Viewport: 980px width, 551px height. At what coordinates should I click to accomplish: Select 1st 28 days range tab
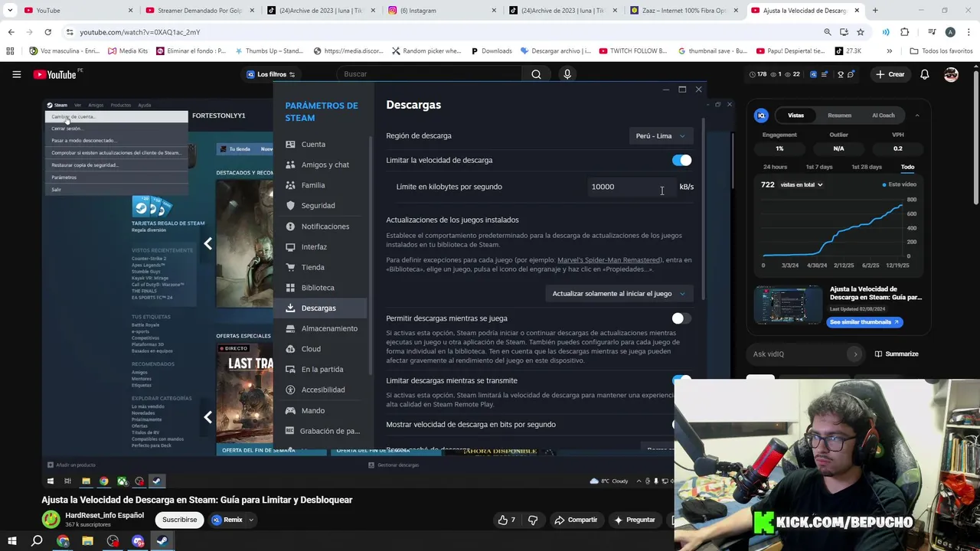tap(865, 167)
